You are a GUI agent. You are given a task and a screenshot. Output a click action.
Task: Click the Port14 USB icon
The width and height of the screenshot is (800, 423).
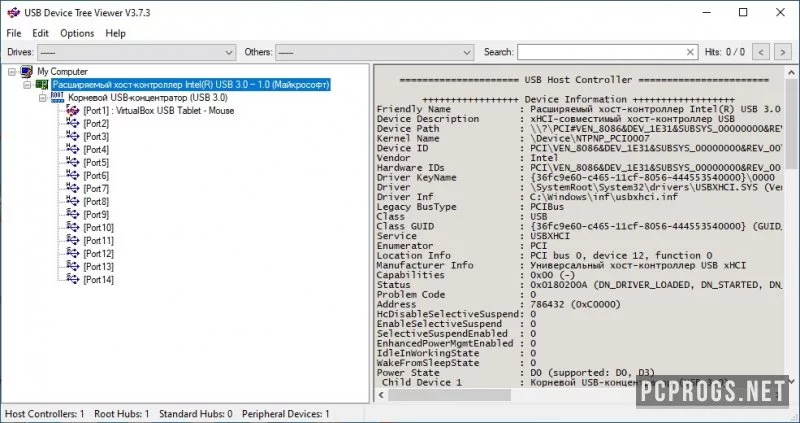tap(73, 280)
